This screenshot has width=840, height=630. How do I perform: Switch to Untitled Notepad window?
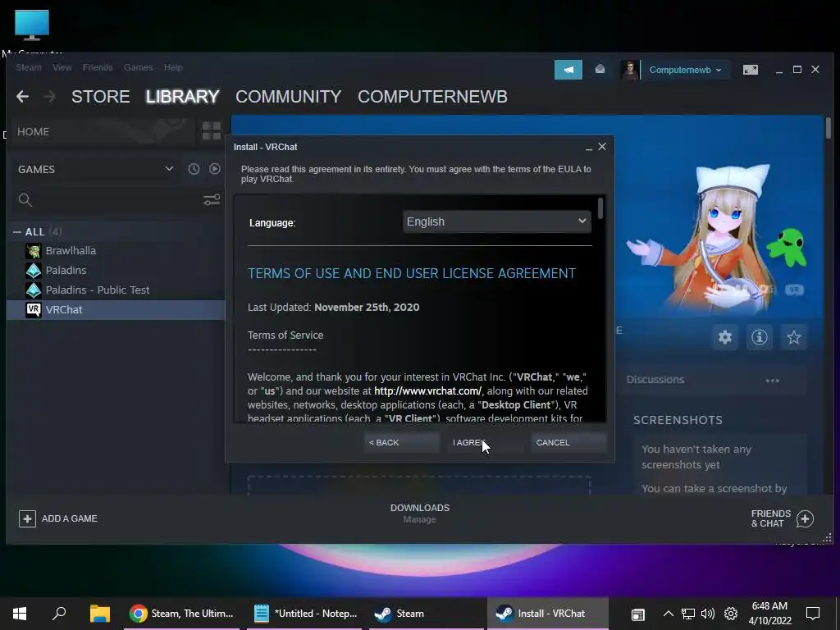coord(305,614)
